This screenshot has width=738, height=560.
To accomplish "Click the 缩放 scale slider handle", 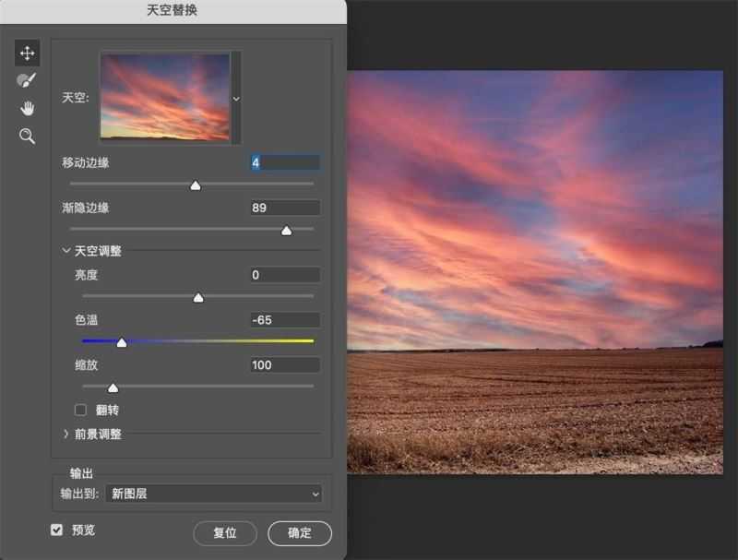I will click(x=113, y=387).
